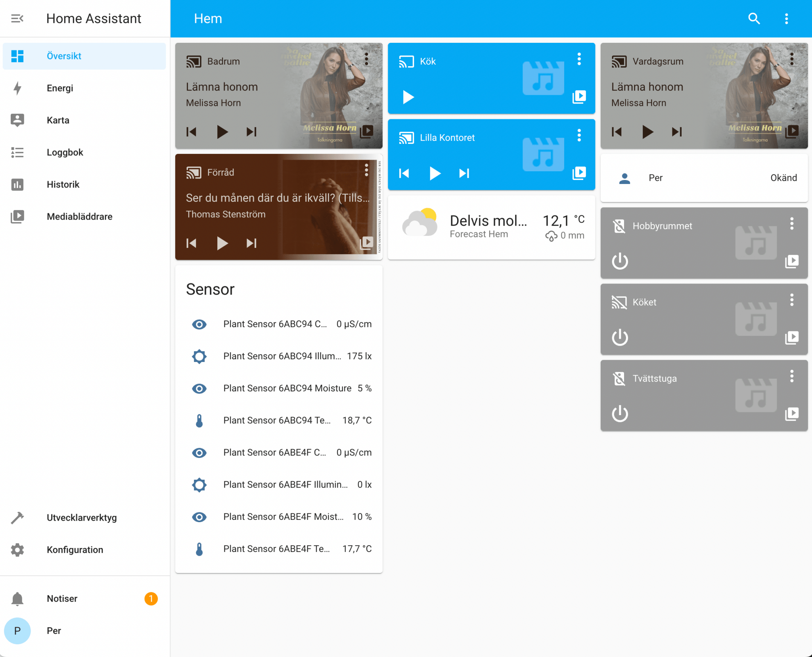Click the Kök cast icon
The width and height of the screenshot is (812, 657).
406,61
